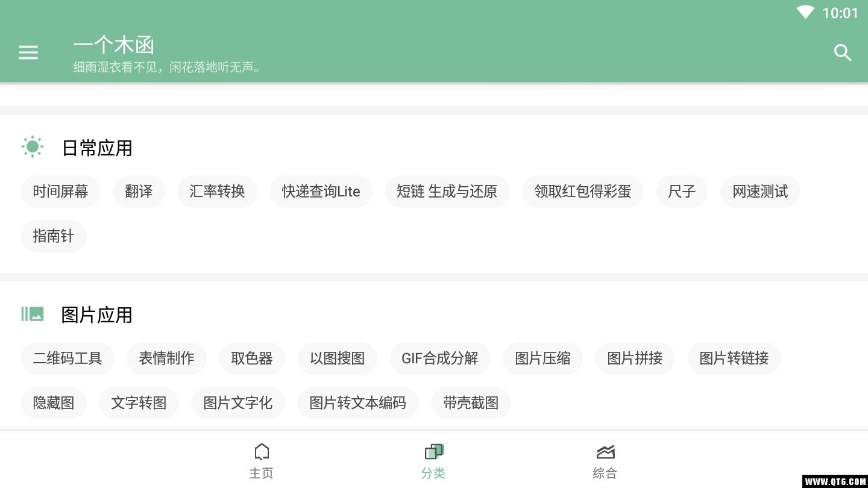Tap the 10:01 clock in status bar
The width and height of the screenshot is (868, 488).
tap(840, 13)
